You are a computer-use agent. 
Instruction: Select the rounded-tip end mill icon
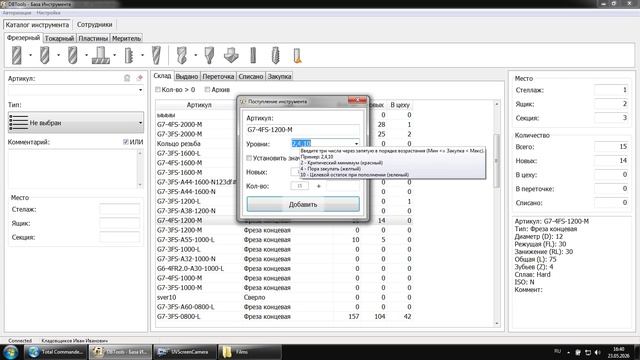point(73,55)
